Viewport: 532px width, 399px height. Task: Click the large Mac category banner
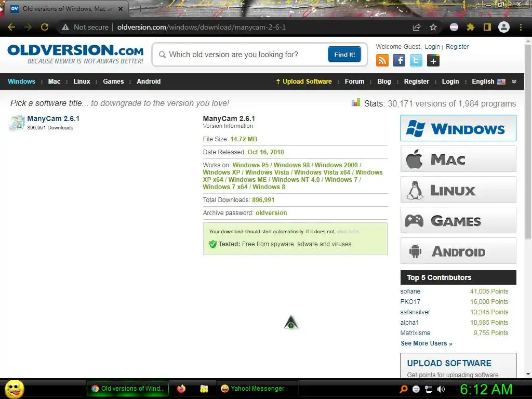(458, 159)
